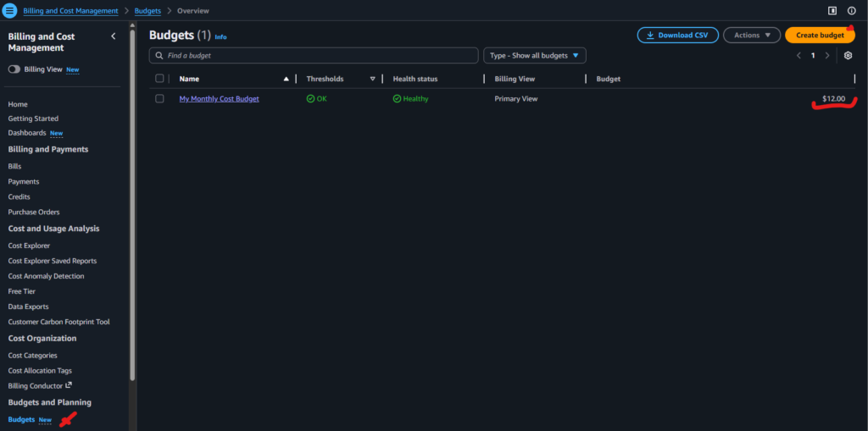Click the Create budget button
The image size is (868, 431).
coord(819,36)
